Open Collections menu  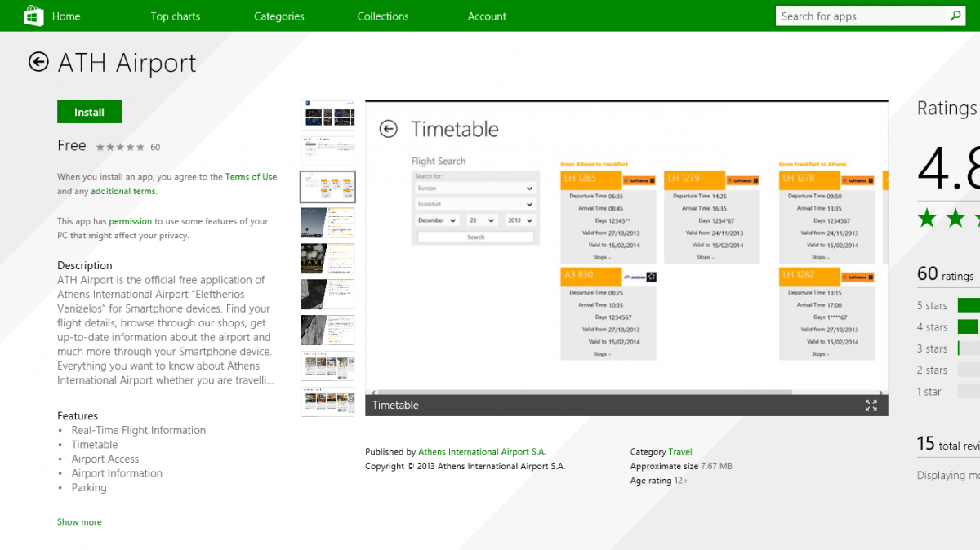pyautogui.click(x=383, y=16)
